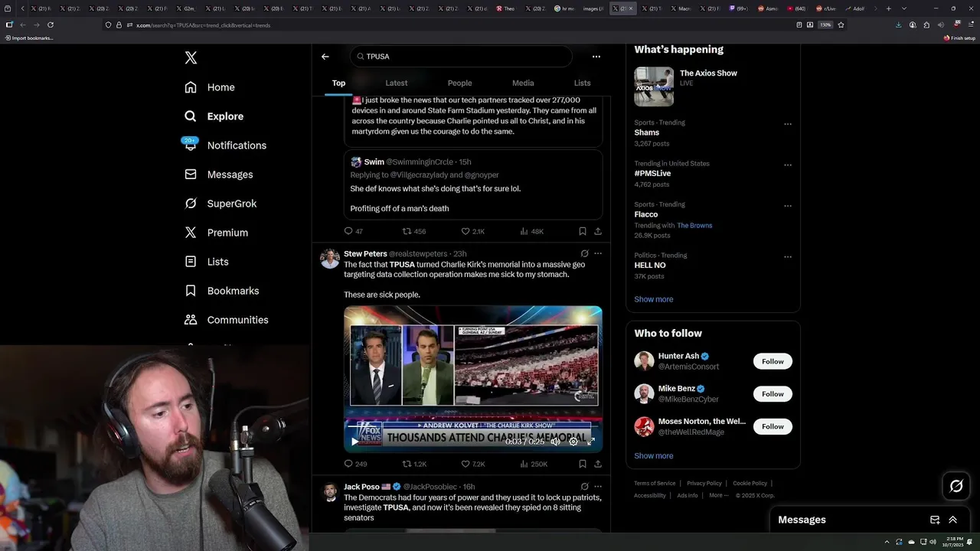Follow Hunter Ash
The height and width of the screenshot is (551, 980).
[x=773, y=361]
